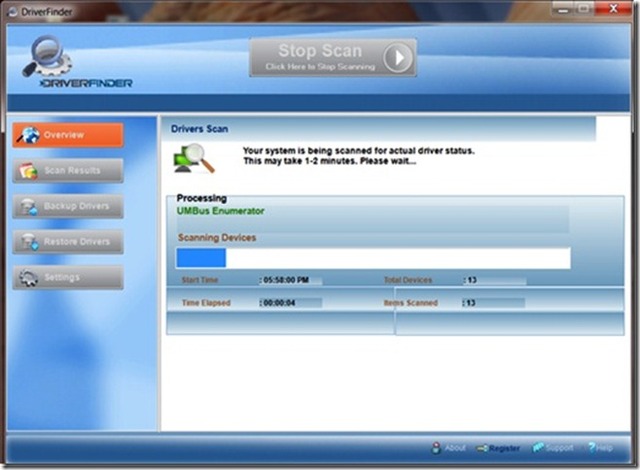Click the Scanning Devices label
This screenshot has width=640, height=470.
[217, 237]
